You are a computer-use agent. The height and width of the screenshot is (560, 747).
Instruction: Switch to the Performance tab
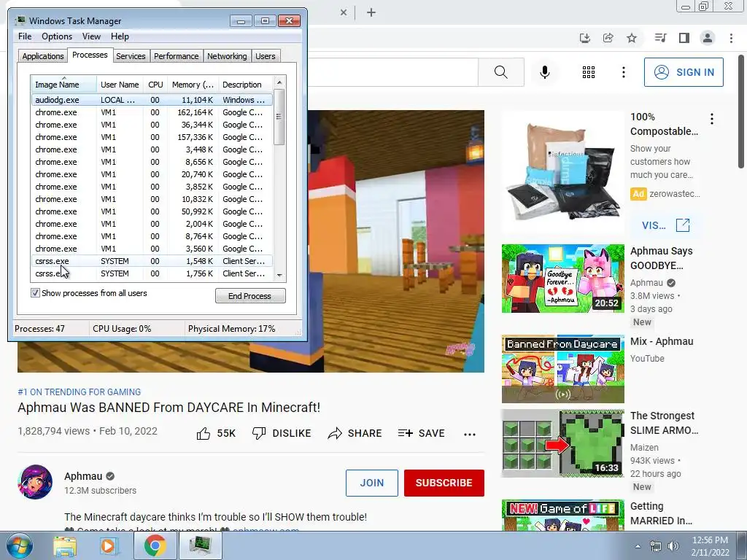pyautogui.click(x=177, y=56)
